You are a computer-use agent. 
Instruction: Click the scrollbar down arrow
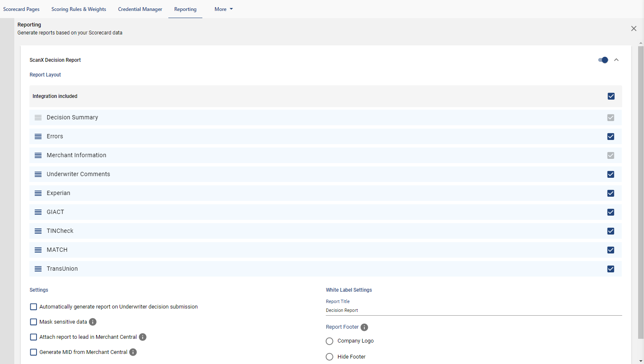pos(641,361)
